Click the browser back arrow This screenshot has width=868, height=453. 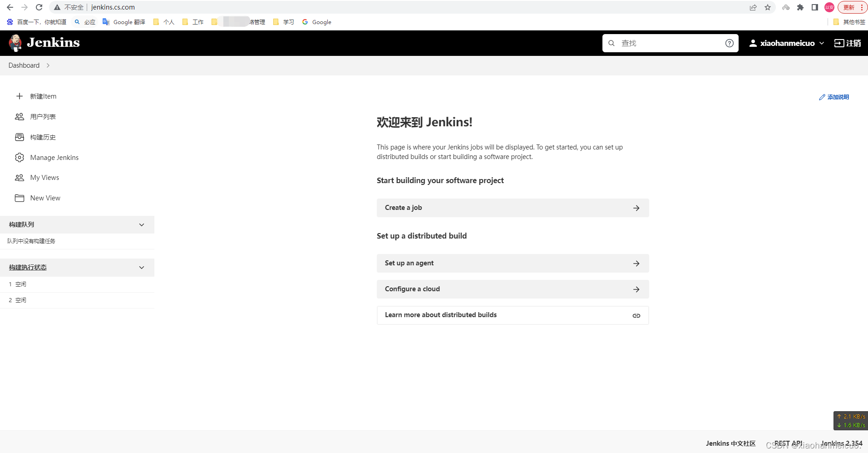pos(10,7)
